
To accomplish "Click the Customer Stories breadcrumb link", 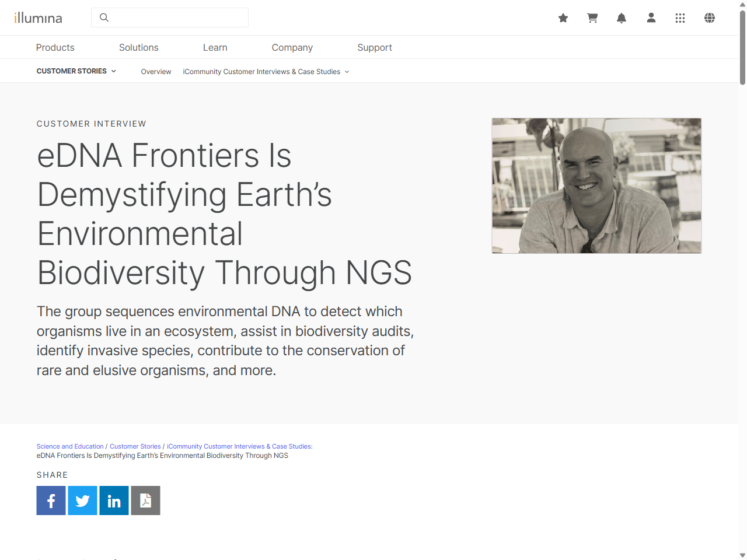I will 135,446.
